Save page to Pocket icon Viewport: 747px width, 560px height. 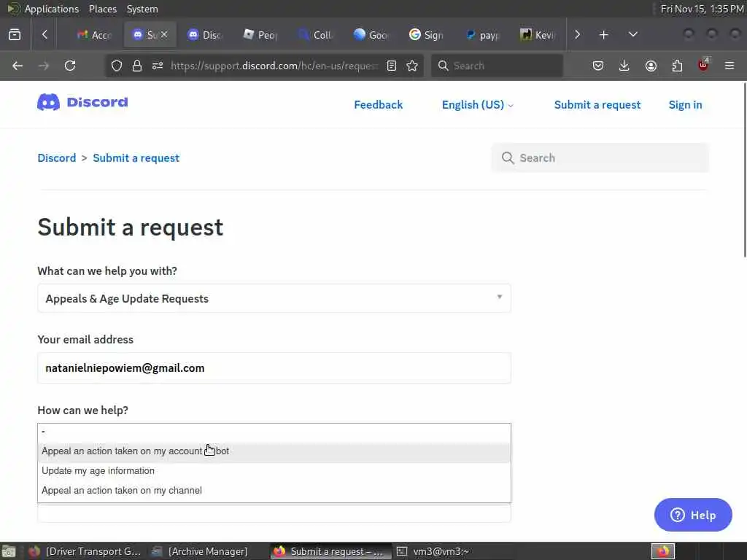click(x=598, y=66)
